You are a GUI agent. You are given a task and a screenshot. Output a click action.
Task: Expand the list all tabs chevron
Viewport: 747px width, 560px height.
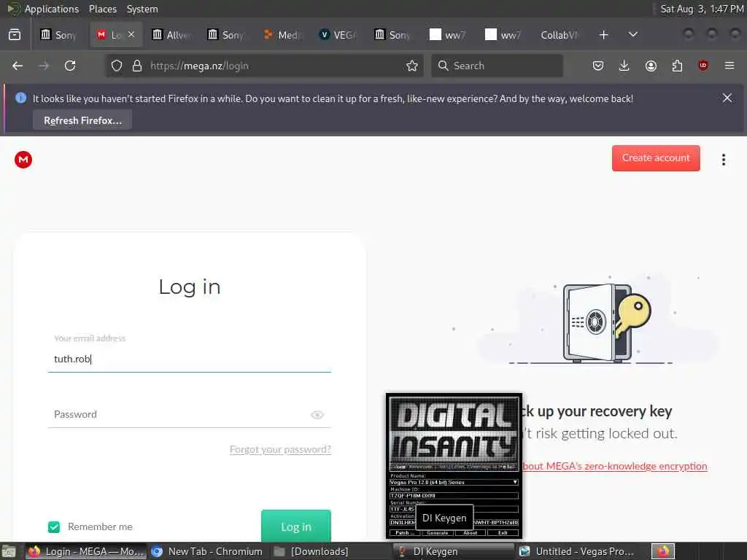click(632, 35)
